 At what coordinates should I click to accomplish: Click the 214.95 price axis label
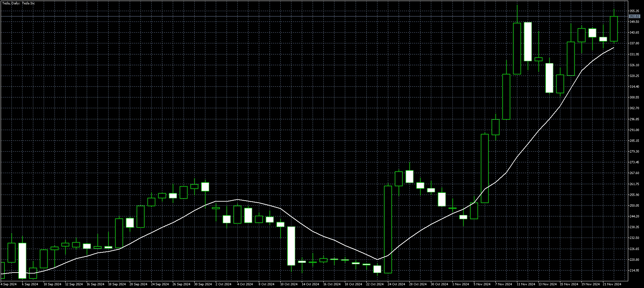tap(634, 271)
